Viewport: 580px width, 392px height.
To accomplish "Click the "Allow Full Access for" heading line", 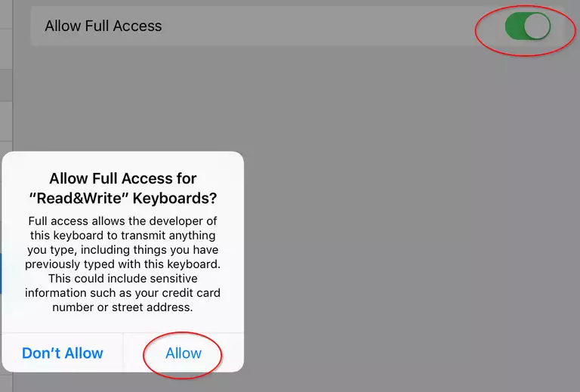I will [123, 178].
